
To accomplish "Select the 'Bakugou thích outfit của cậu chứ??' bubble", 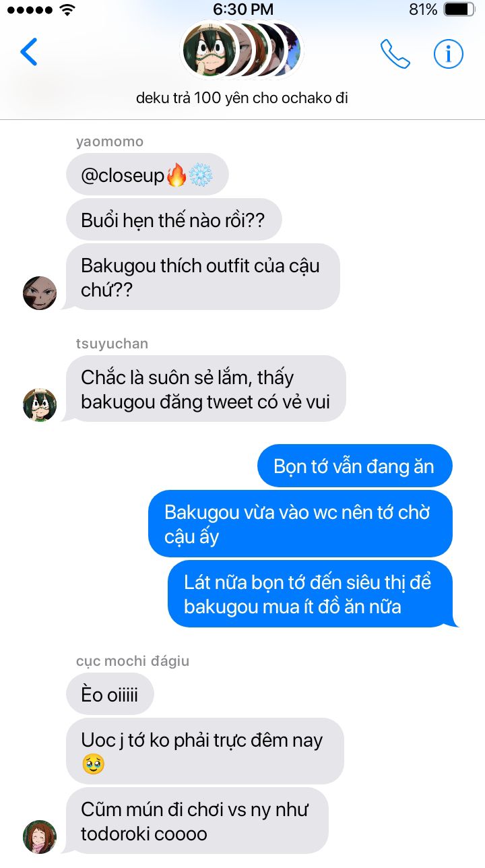I will pyautogui.click(x=203, y=277).
